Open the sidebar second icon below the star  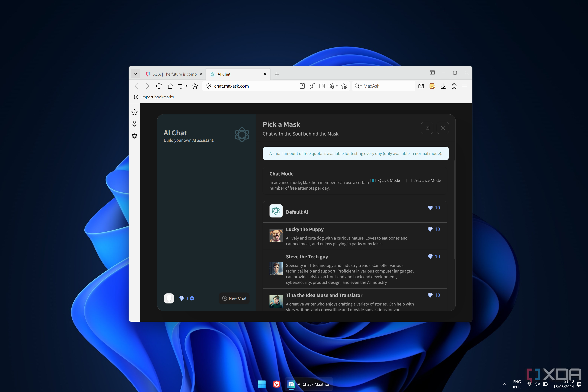click(x=135, y=124)
